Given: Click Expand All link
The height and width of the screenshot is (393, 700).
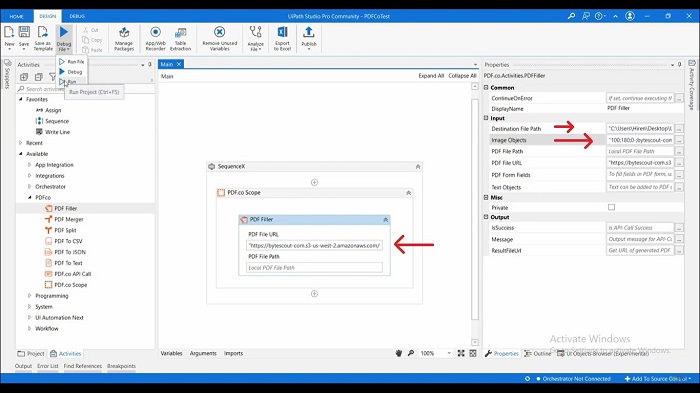Looking at the screenshot, I should [431, 76].
